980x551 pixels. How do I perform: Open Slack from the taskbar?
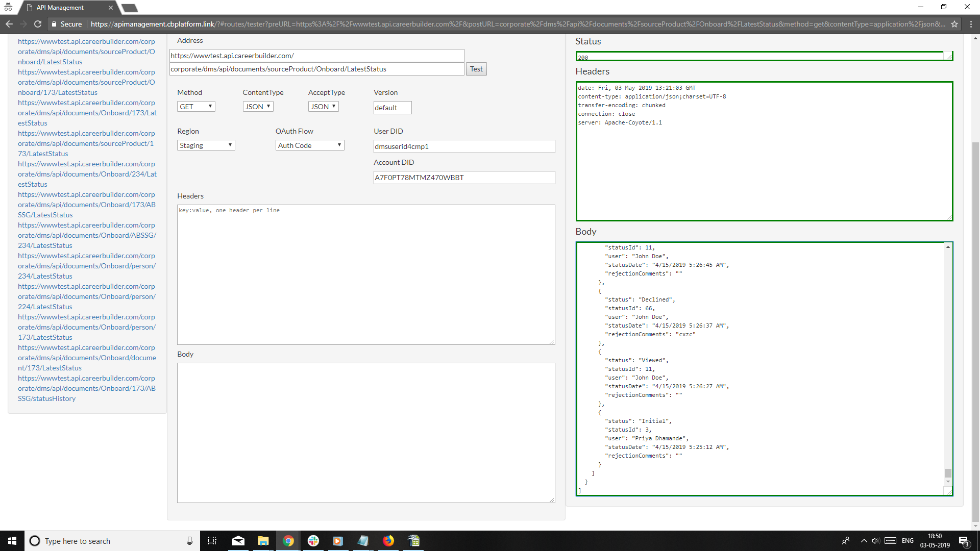pyautogui.click(x=313, y=541)
